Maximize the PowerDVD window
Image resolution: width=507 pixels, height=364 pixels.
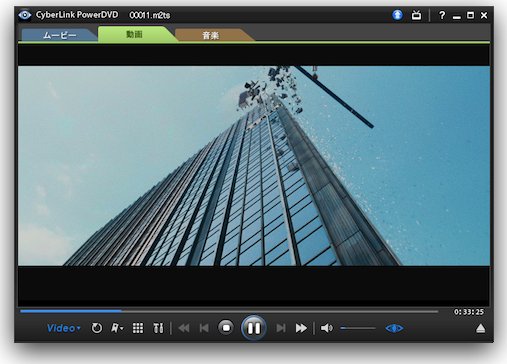point(470,15)
